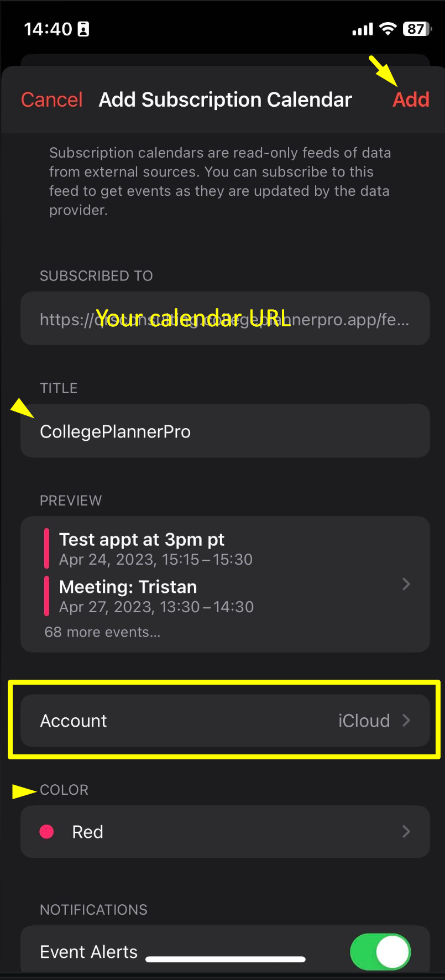This screenshot has height=980, width=445.
Task: Tap the cellular signal bars icon
Action: (363, 29)
